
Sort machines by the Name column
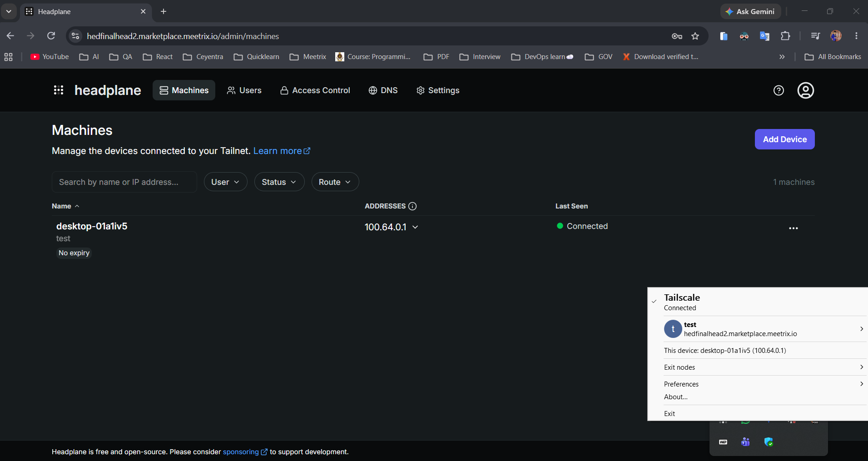tap(65, 206)
